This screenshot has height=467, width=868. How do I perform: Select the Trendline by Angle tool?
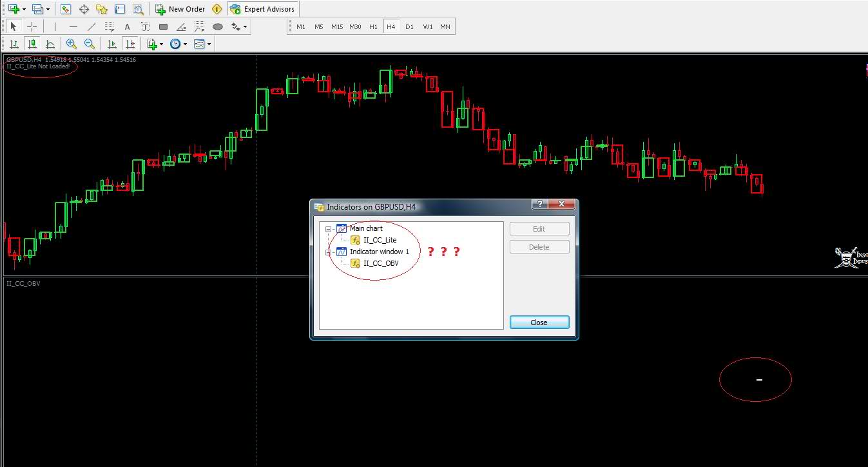pyautogui.click(x=182, y=26)
